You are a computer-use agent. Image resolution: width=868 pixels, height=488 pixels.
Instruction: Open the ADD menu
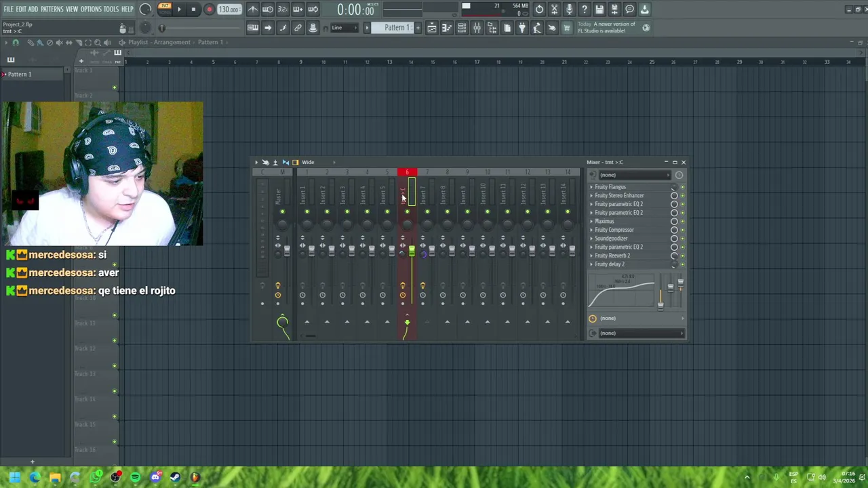click(x=33, y=9)
